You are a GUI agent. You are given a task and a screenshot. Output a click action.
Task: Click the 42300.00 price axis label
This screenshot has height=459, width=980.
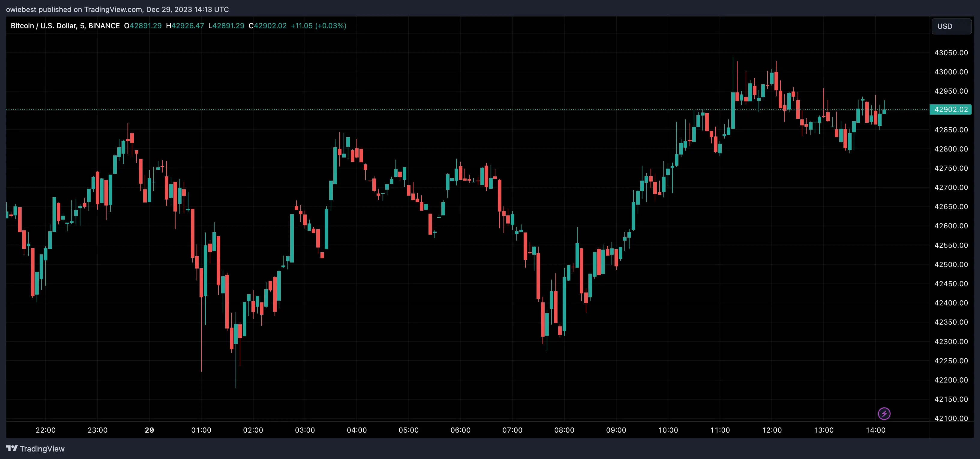pyautogui.click(x=951, y=341)
